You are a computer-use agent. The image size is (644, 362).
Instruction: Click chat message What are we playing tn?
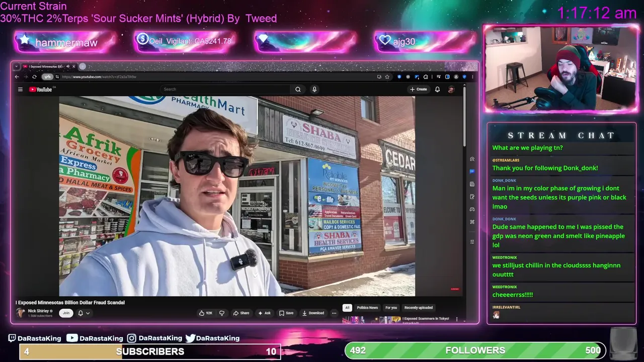[527, 148]
